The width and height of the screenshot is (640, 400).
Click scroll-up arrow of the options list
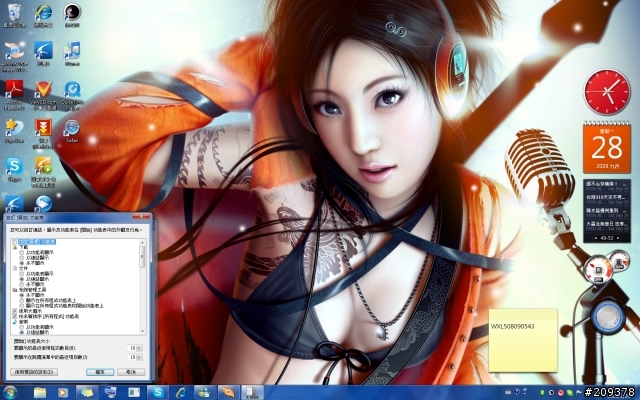pos(142,242)
